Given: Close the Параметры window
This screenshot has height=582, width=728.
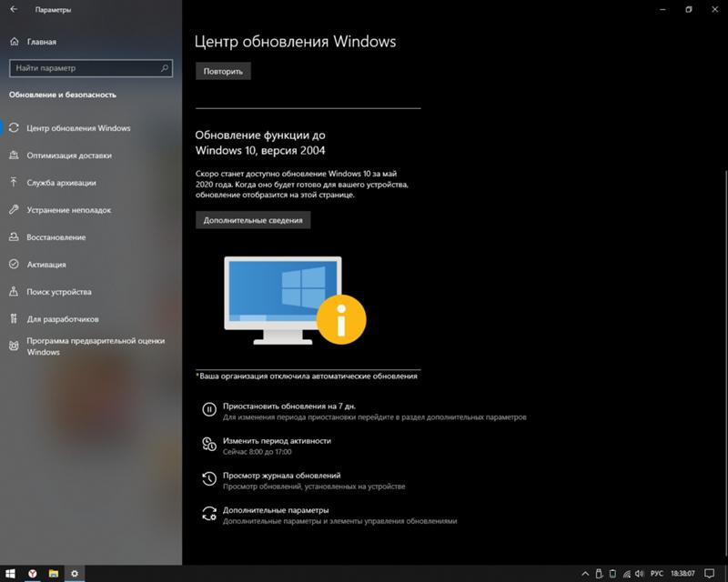Looking at the screenshot, I should (x=715, y=9).
